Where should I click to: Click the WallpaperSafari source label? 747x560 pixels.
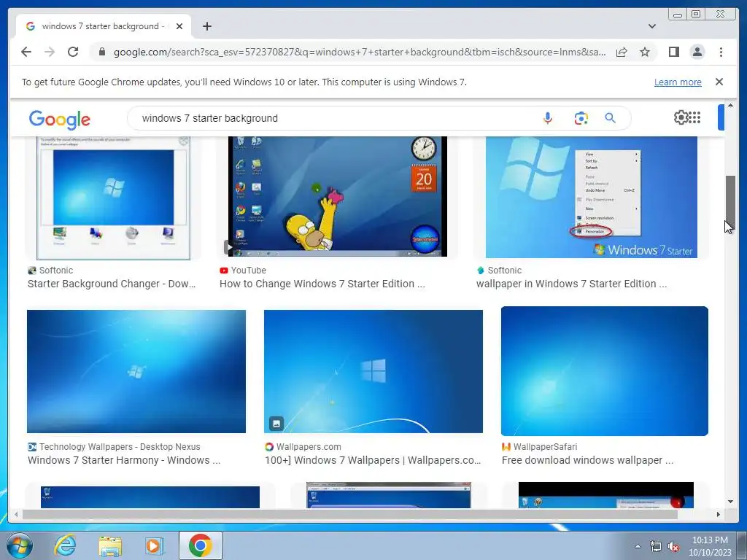pos(545,447)
